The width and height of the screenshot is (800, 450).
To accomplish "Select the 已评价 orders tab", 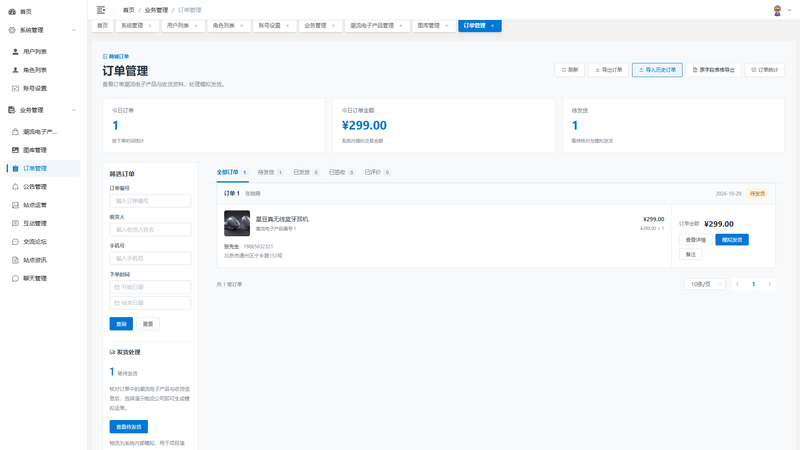I will [x=378, y=172].
